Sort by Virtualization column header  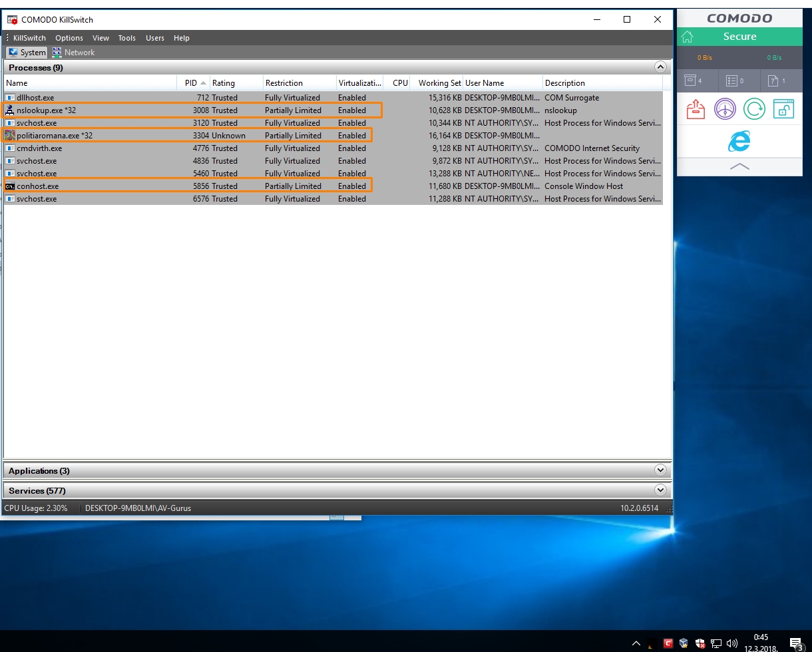tap(360, 83)
